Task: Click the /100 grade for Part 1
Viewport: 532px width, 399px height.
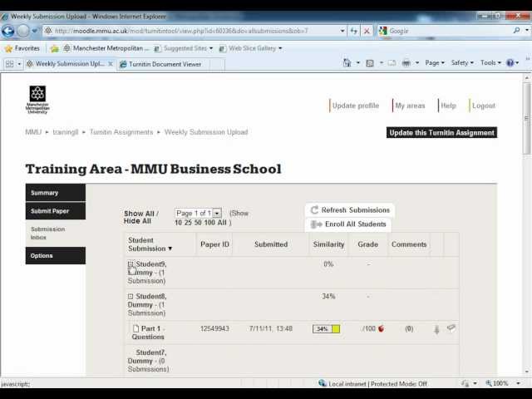Action: coord(369,328)
